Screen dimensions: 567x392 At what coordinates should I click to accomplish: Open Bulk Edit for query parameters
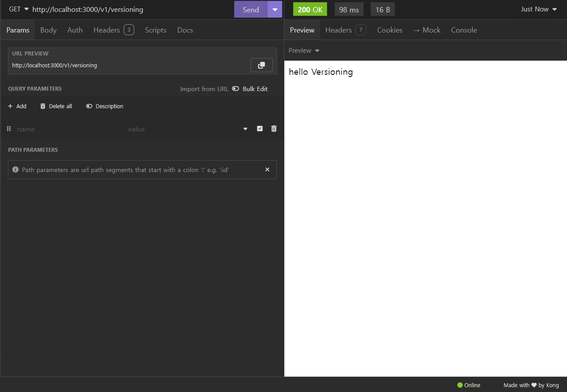coord(255,88)
